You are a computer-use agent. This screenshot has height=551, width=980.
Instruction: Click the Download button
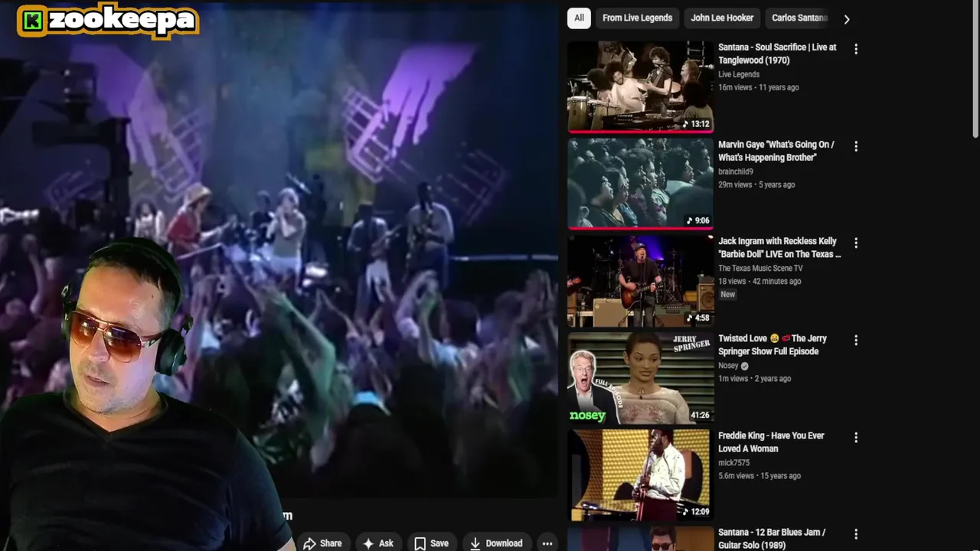coord(496,543)
